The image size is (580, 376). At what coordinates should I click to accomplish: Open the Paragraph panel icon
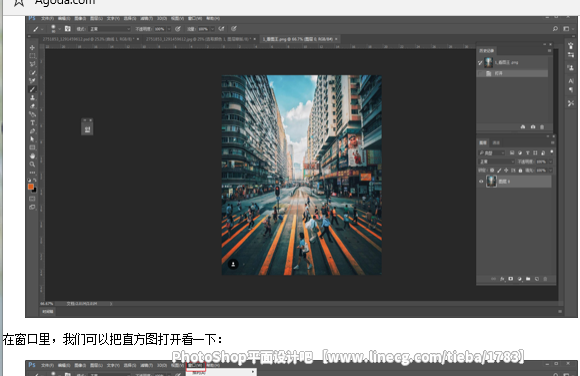click(571, 90)
